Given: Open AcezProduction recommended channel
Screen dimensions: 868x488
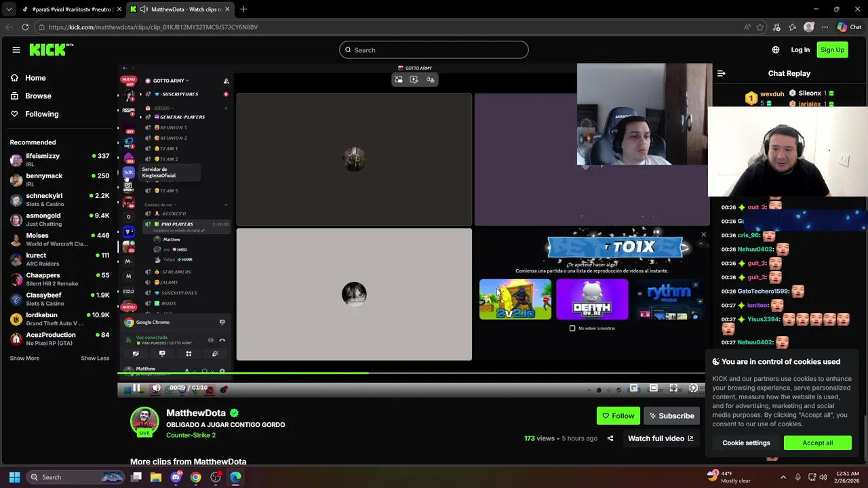Looking at the screenshot, I should pos(60,339).
